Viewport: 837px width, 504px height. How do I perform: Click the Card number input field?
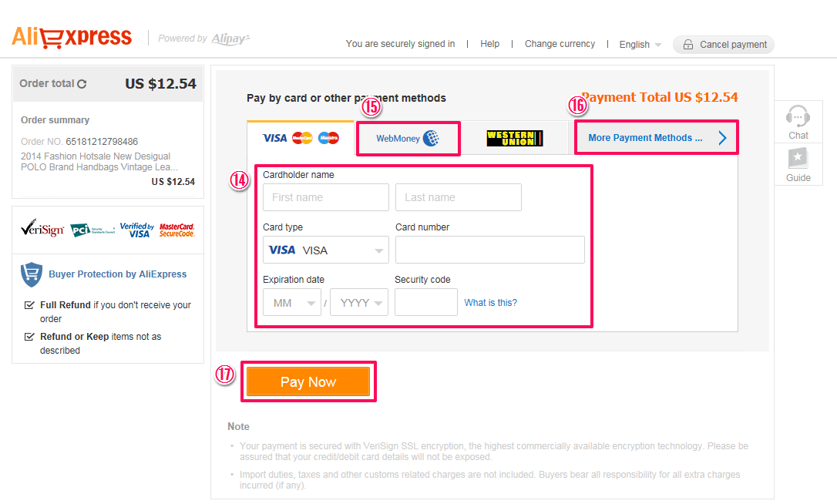tap(490, 250)
